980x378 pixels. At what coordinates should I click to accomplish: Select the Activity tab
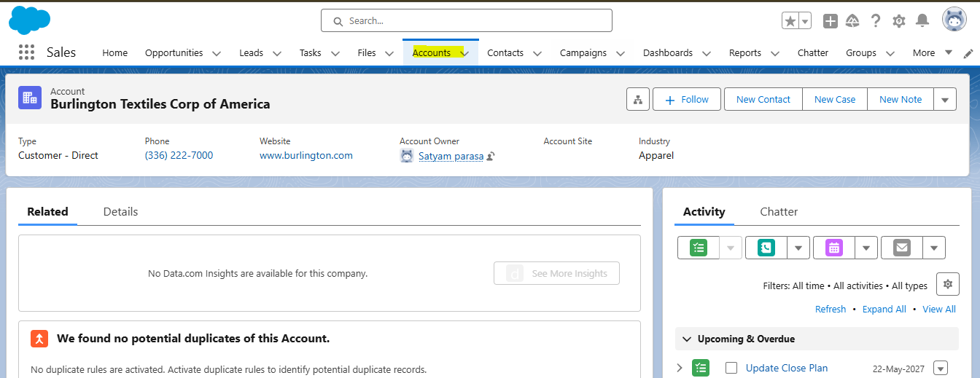[704, 211]
